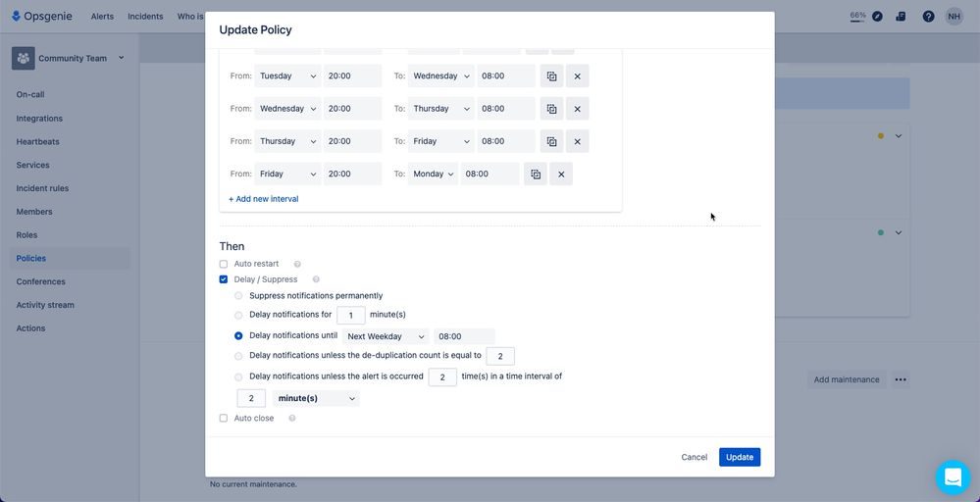Image resolution: width=980 pixels, height=502 pixels.
Task: Remove the Friday to Monday interval
Action: [561, 175]
